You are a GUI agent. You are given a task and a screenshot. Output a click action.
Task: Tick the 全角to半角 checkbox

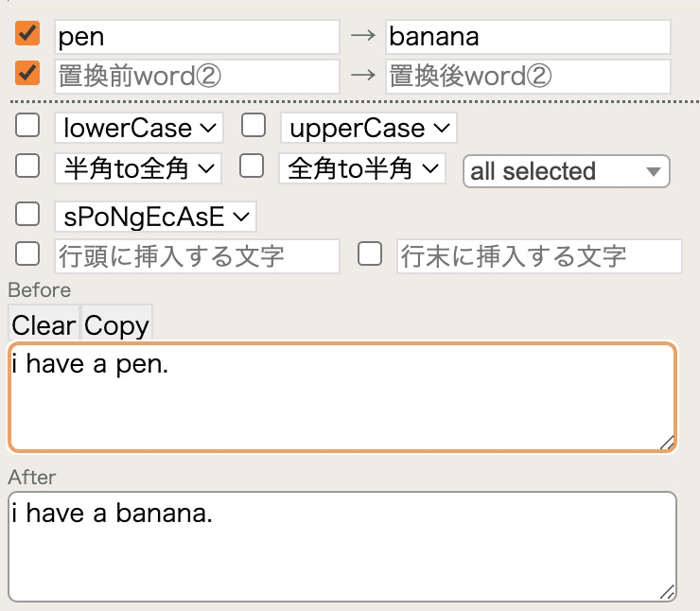[x=252, y=166]
